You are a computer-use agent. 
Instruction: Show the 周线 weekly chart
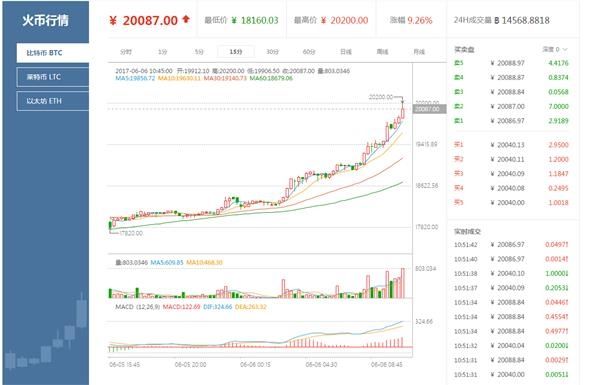[x=382, y=52]
